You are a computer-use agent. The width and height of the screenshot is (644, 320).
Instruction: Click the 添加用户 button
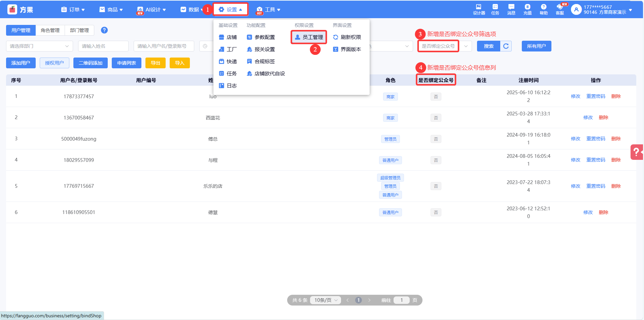pos(21,63)
